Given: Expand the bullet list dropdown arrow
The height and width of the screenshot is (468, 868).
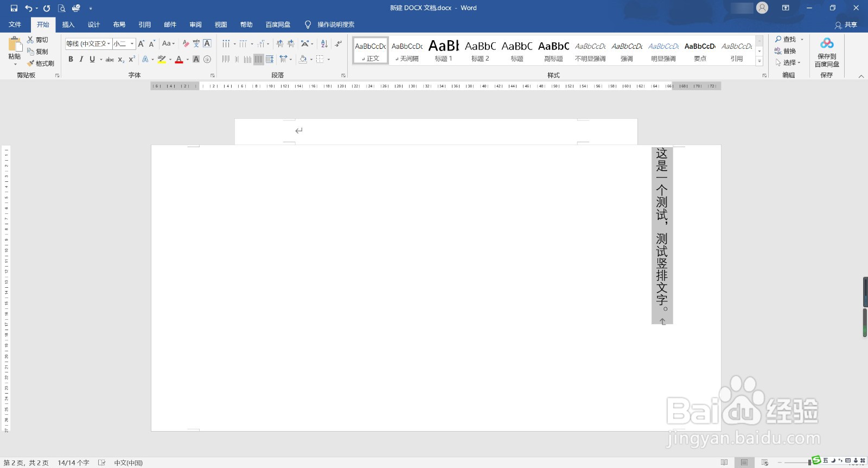Looking at the screenshot, I should point(235,44).
